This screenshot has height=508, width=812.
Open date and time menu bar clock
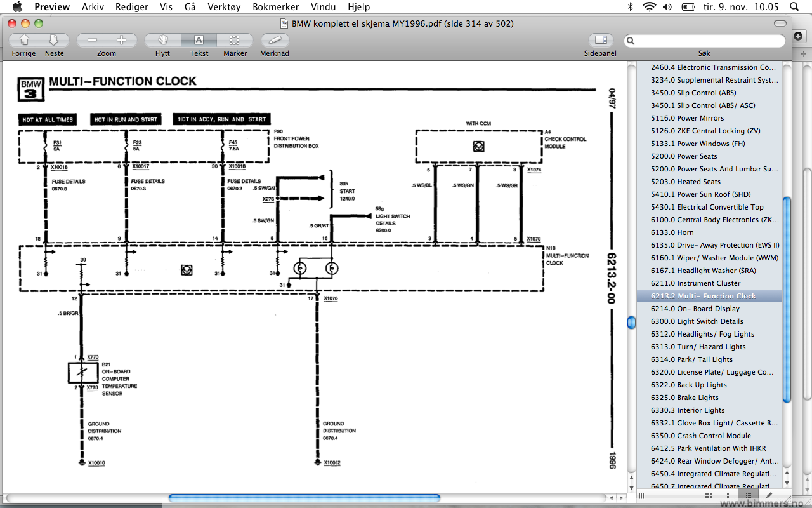coord(742,6)
